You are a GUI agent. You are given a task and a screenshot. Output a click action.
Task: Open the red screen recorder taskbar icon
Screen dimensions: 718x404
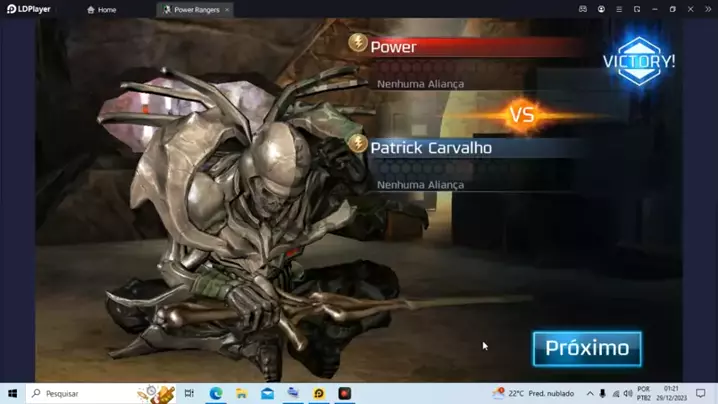point(345,393)
